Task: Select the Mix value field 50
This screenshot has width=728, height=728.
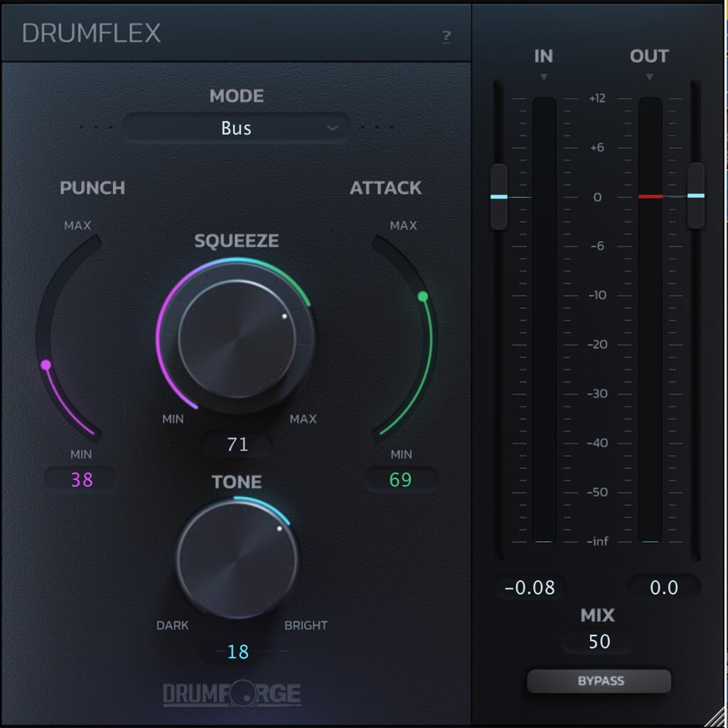Action: point(599,641)
